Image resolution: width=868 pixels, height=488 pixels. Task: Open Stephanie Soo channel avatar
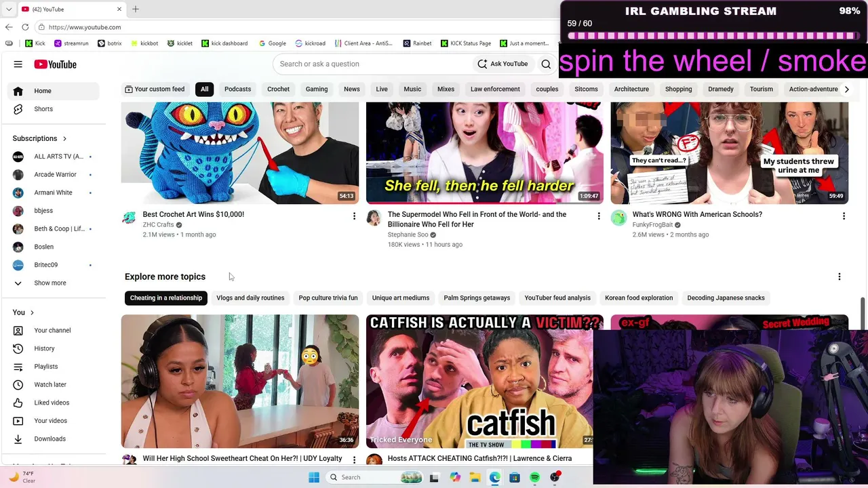coord(374,218)
